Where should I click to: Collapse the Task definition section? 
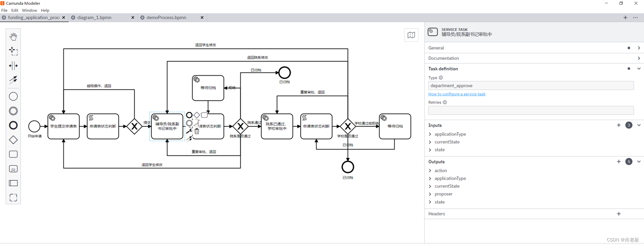(639, 68)
